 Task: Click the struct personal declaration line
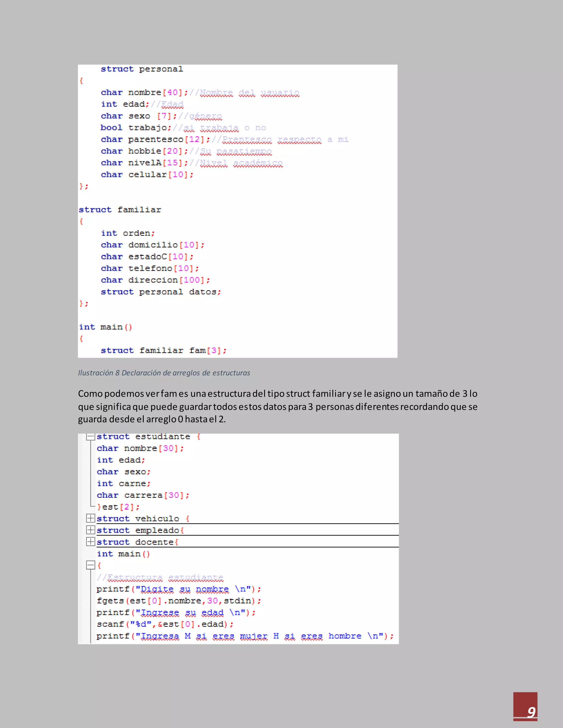coord(142,69)
